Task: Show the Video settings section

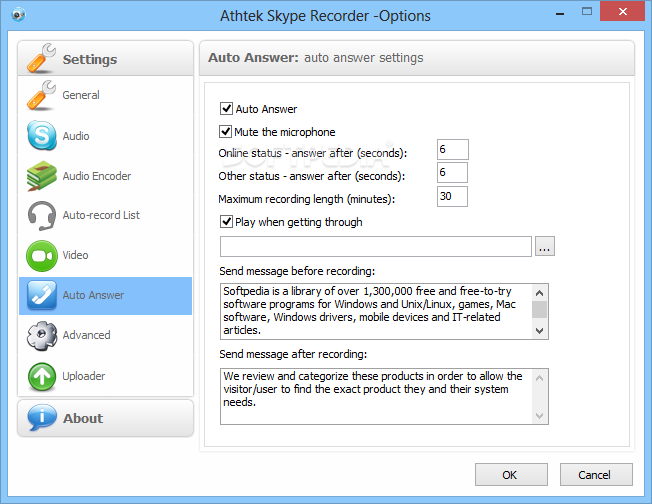Action: (75, 255)
